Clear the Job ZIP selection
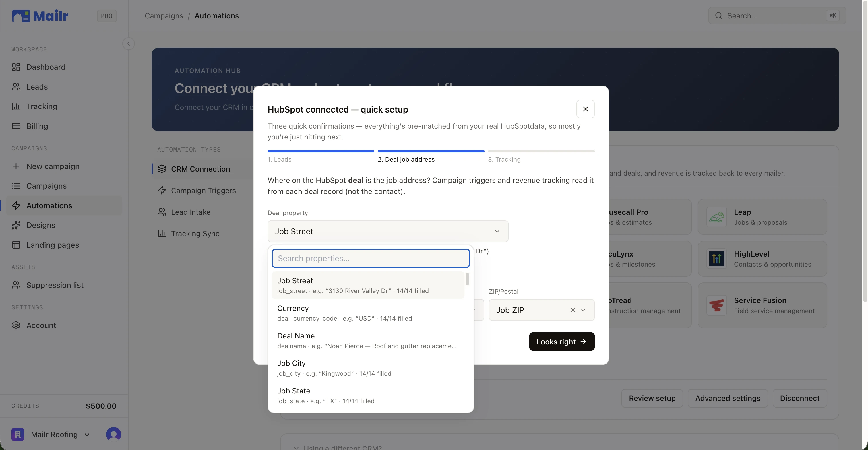 (572, 310)
